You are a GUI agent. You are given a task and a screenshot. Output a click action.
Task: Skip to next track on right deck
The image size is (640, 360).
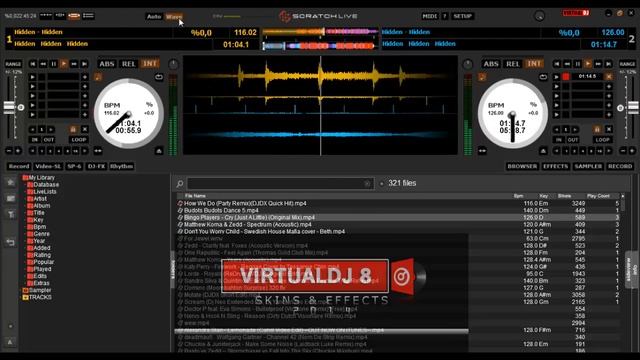(x=608, y=64)
